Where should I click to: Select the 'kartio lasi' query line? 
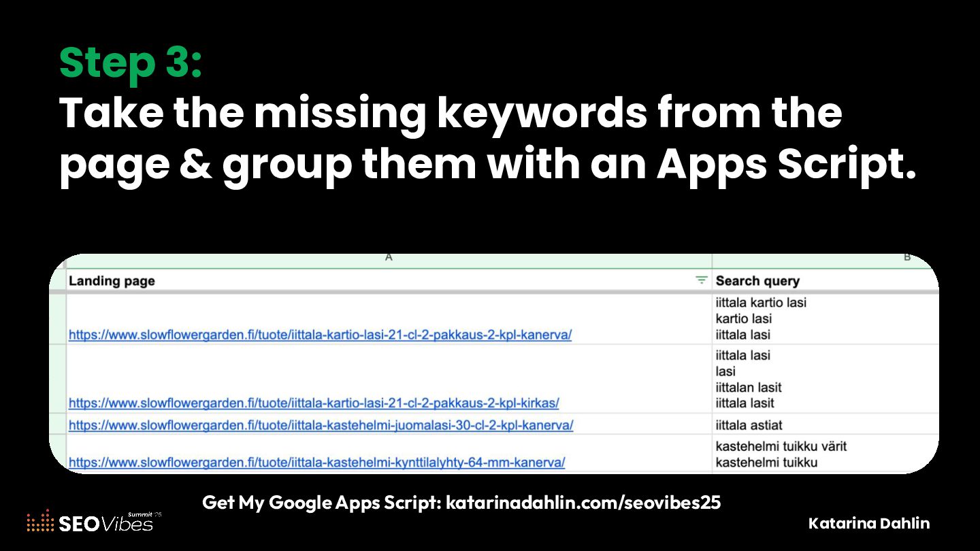pos(743,318)
